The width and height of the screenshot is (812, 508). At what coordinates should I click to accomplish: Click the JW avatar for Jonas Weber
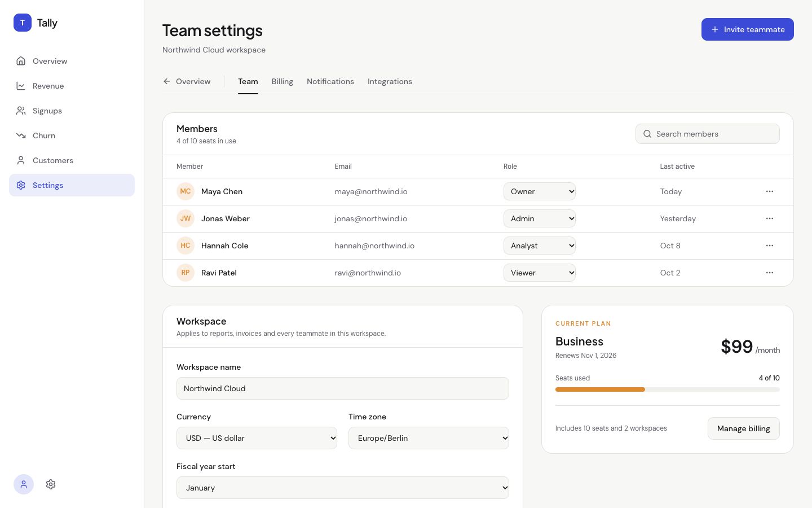click(186, 218)
